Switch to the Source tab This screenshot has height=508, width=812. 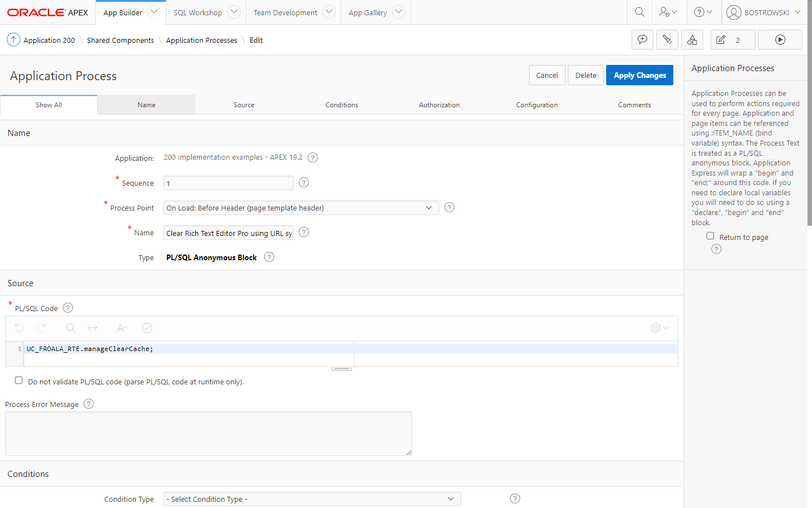coord(244,105)
